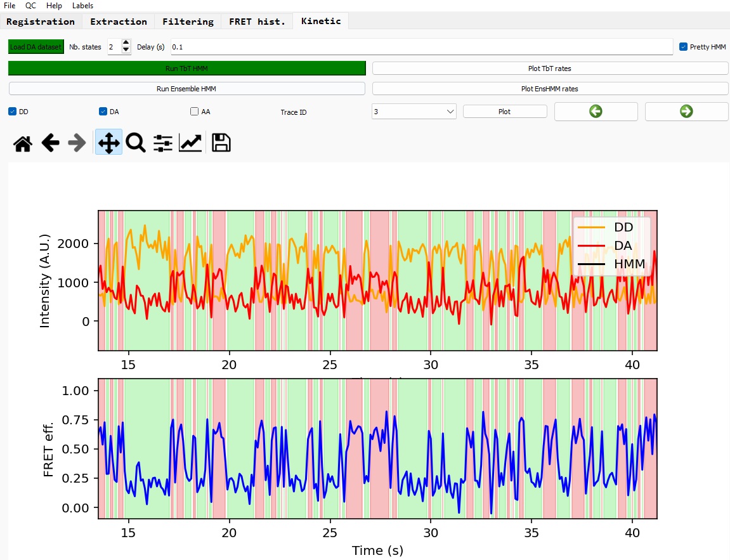The width and height of the screenshot is (730, 560).
Task: Reset plot view with Home icon
Action: [x=22, y=143]
